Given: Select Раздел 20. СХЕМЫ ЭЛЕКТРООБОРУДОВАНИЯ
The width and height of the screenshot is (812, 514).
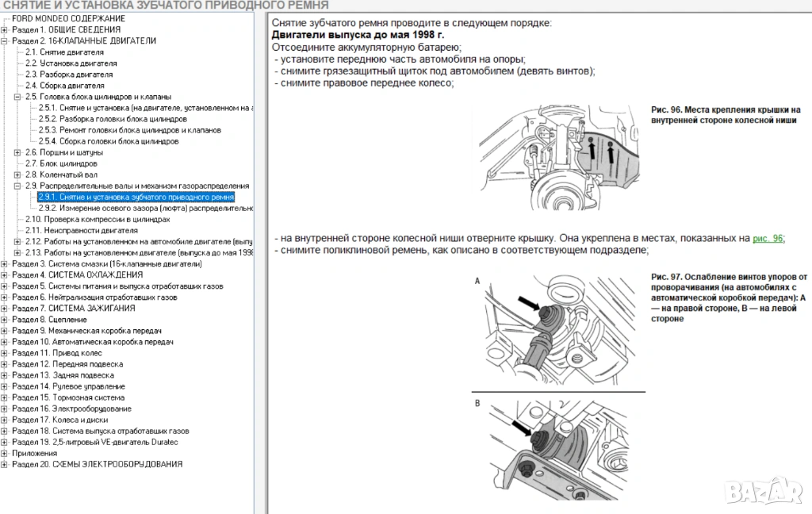Looking at the screenshot, I should (x=97, y=464).
